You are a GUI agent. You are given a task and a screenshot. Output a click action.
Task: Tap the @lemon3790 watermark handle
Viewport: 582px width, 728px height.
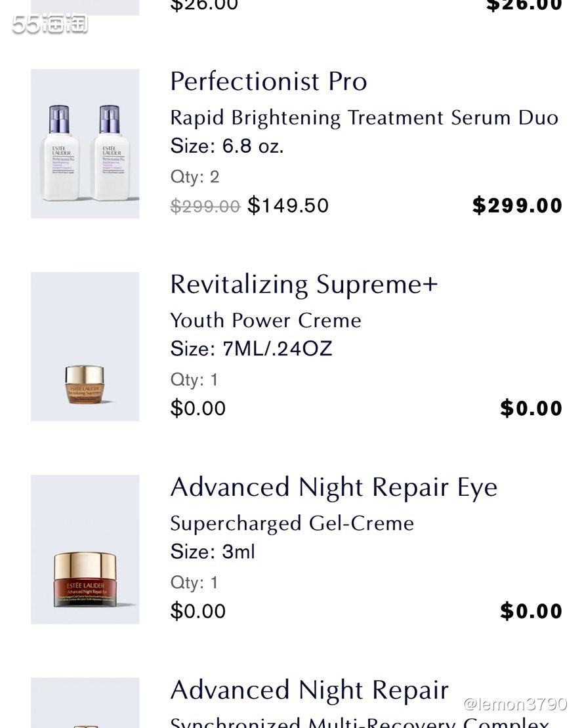tap(514, 704)
